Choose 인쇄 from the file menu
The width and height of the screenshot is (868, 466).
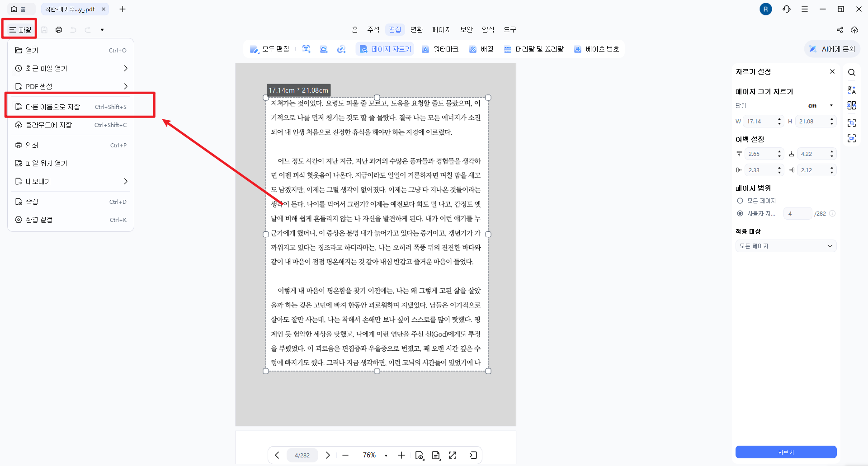pyautogui.click(x=71, y=145)
